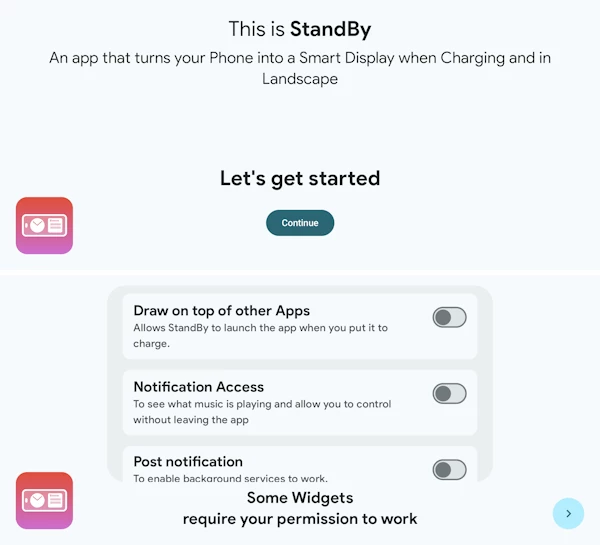Click the "This is" text in the heading
This screenshot has height=545, width=600.
(257, 28)
